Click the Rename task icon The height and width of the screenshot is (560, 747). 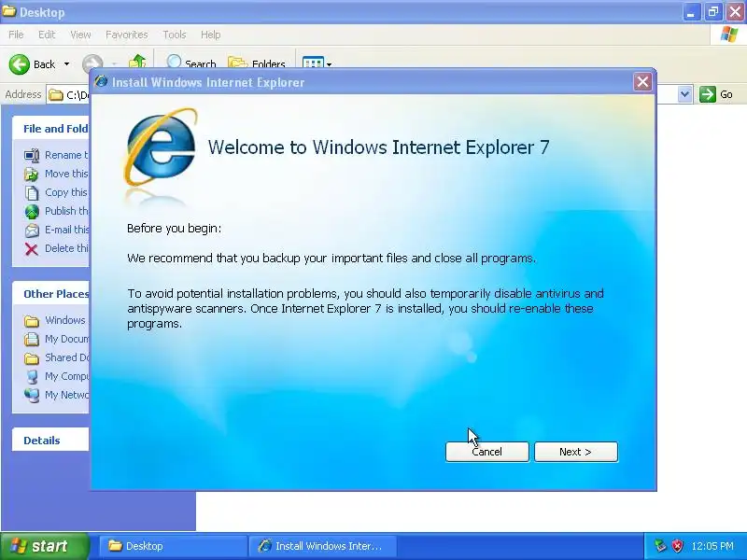click(x=32, y=155)
